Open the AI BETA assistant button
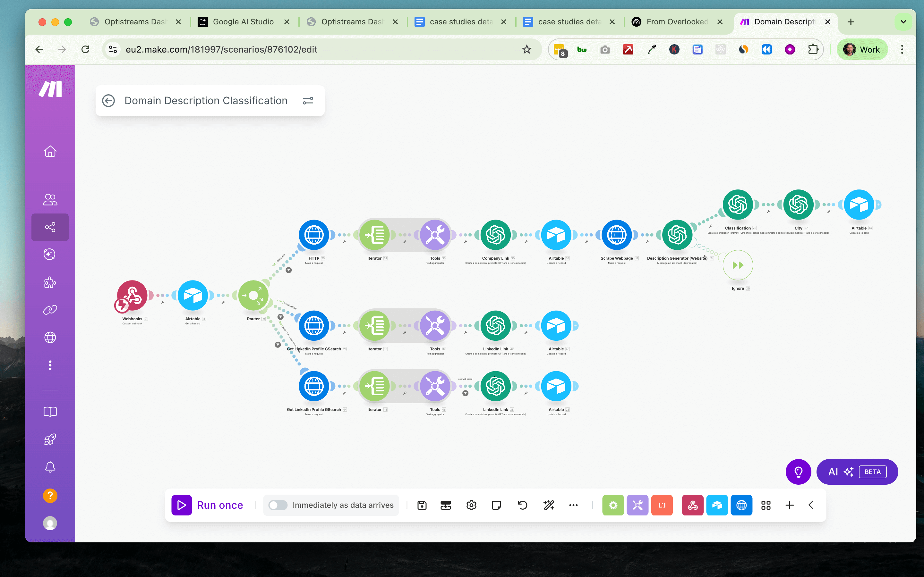This screenshot has height=577, width=924. (857, 472)
